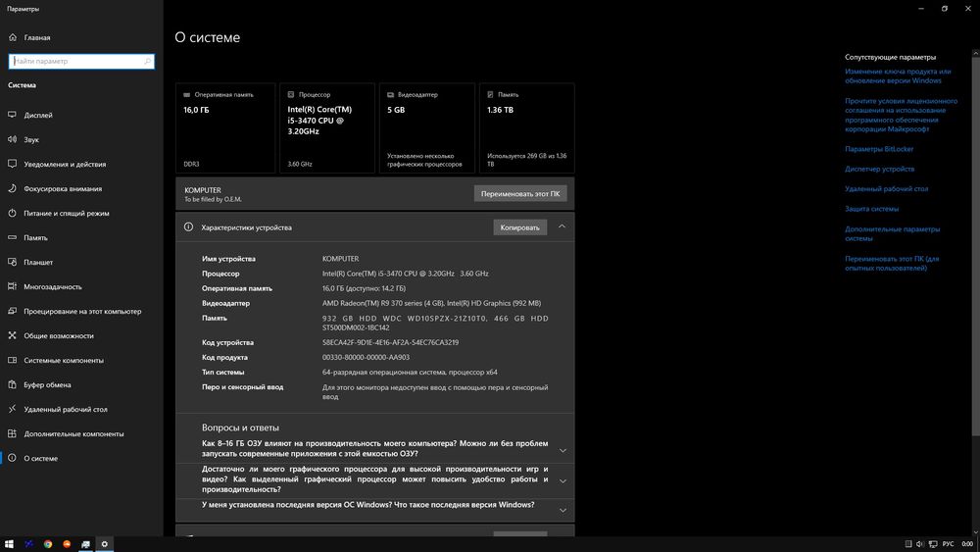Open Планшет settings

coord(38,262)
